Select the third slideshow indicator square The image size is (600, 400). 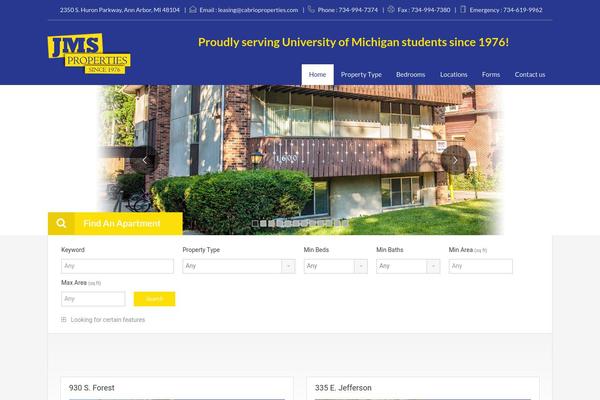pos(271,224)
